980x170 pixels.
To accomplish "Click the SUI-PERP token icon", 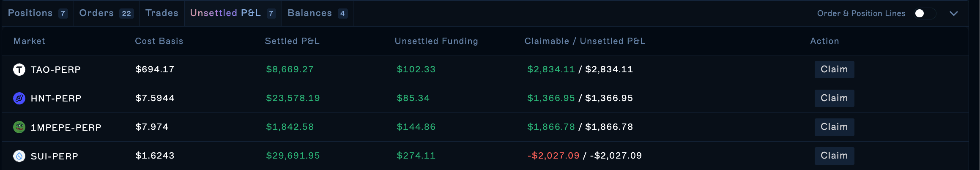I will (19, 156).
